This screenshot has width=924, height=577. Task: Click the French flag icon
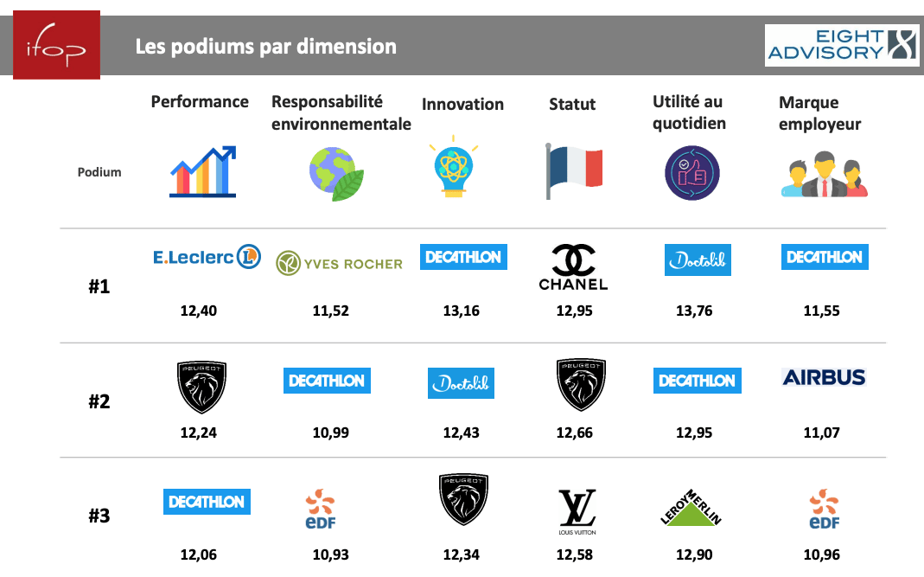click(574, 170)
